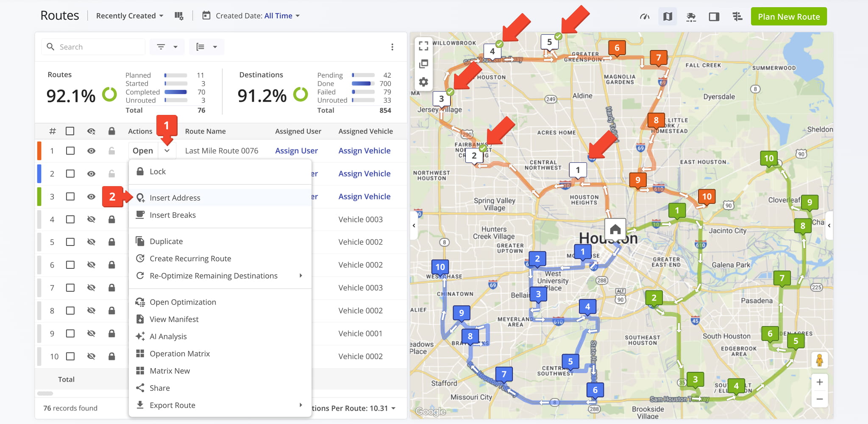The width and height of the screenshot is (868, 424).
Task: Expand the Recently Created dropdown
Action: point(130,16)
